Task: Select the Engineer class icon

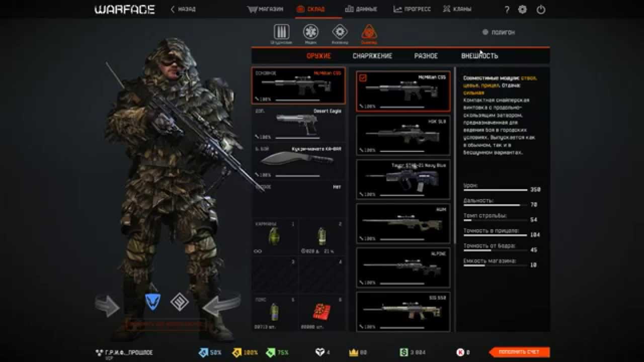Action: pyautogui.click(x=340, y=32)
